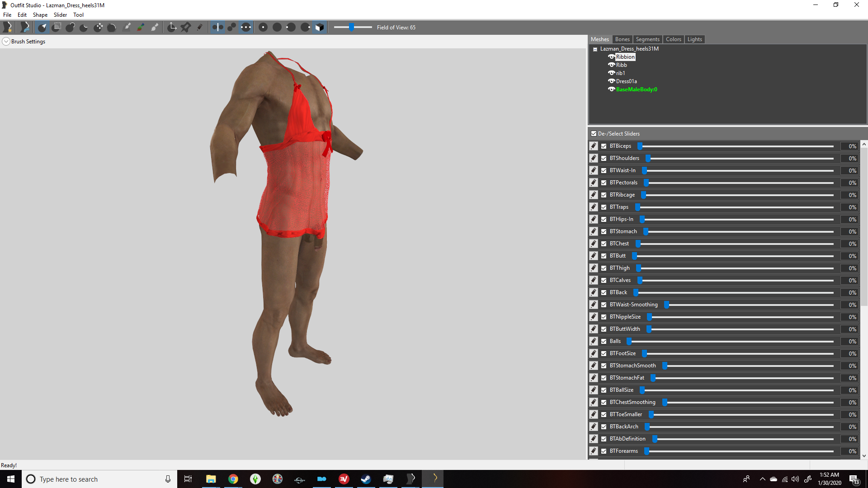Open the Slider menu

(60, 15)
